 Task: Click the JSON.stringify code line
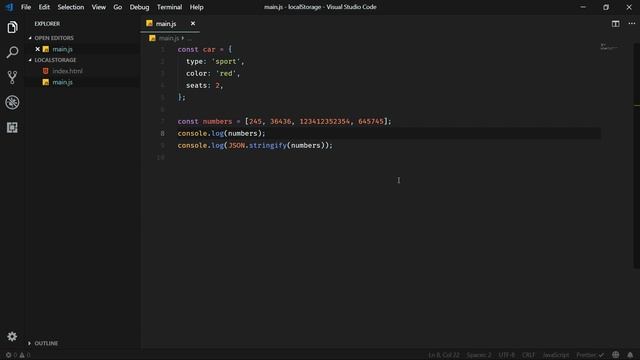click(255, 145)
